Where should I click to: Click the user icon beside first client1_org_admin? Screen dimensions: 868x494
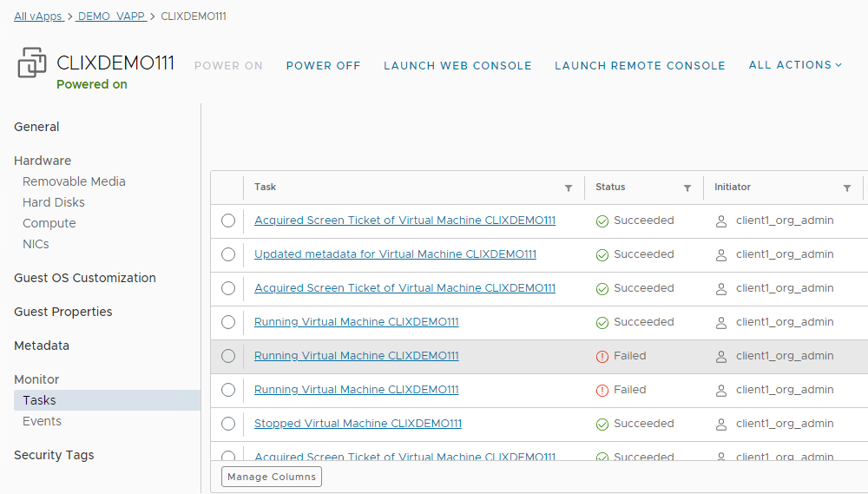[720, 221]
